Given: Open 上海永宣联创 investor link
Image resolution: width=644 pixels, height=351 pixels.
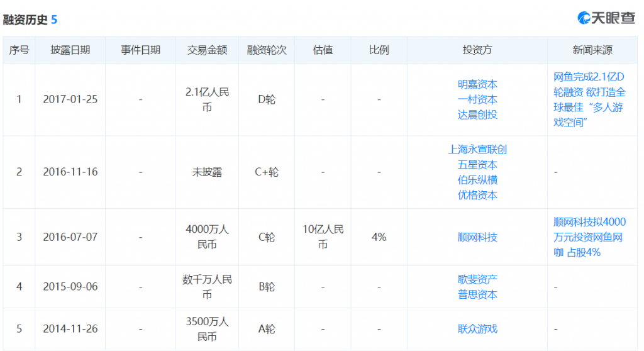Looking at the screenshot, I should [477, 150].
